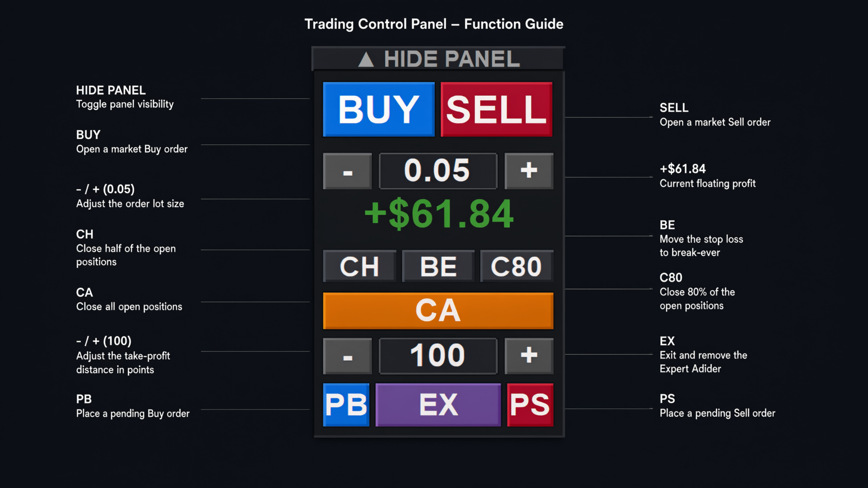
Task: Close half positions with CH
Action: (359, 266)
